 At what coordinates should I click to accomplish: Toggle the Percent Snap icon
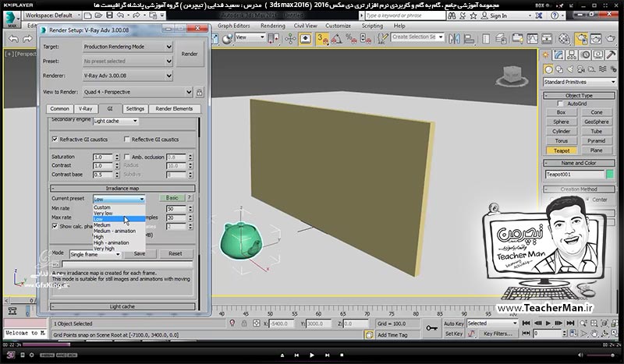pyautogui.click(x=350, y=39)
